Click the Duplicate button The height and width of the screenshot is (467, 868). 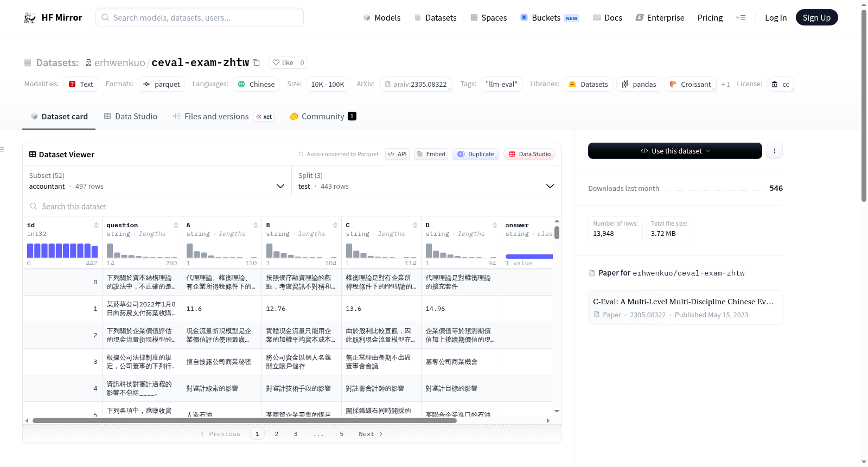[x=475, y=154]
